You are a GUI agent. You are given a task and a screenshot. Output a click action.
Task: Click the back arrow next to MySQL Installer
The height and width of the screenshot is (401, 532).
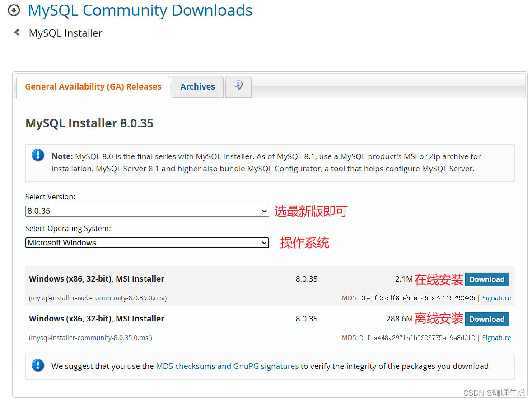click(17, 33)
